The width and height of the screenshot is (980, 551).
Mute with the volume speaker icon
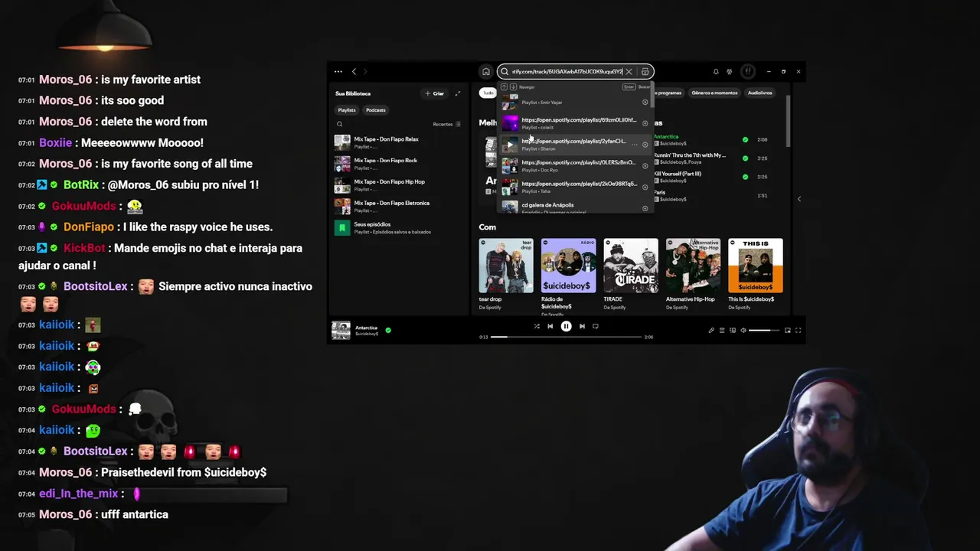pyautogui.click(x=743, y=331)
